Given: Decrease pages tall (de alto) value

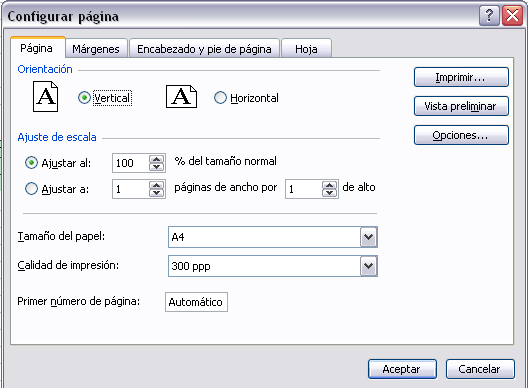Looking at the screenshot, I should tap(330, 193).
